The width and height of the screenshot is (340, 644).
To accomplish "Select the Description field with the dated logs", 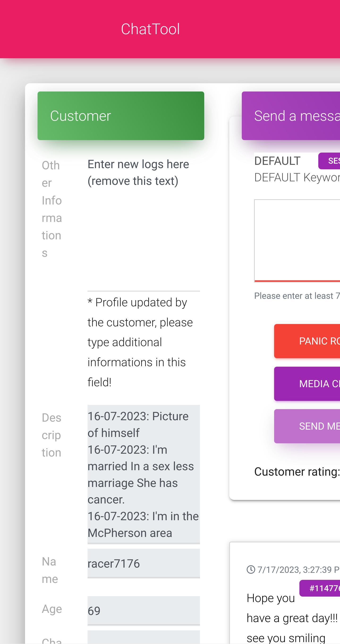I will click(x=144, y=474).
